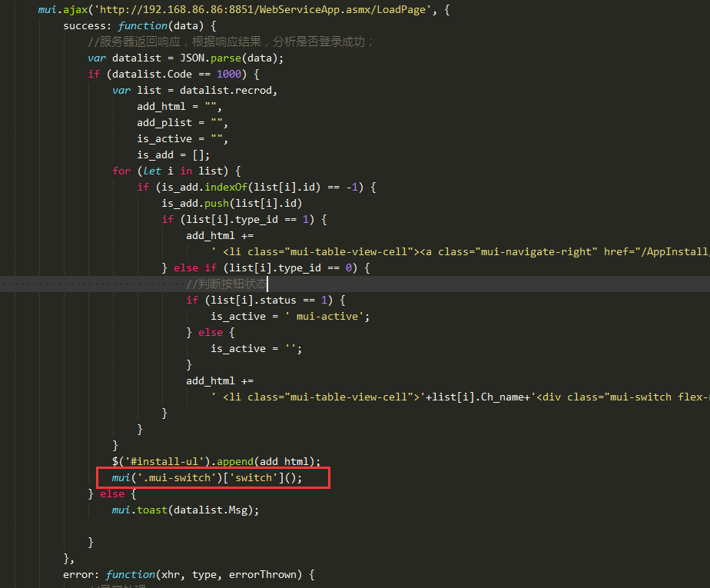The width and height of the screenshot is (710, 588).
Task: Click 'indexOf' in the is_add check
Action: [x=225, y=187]
